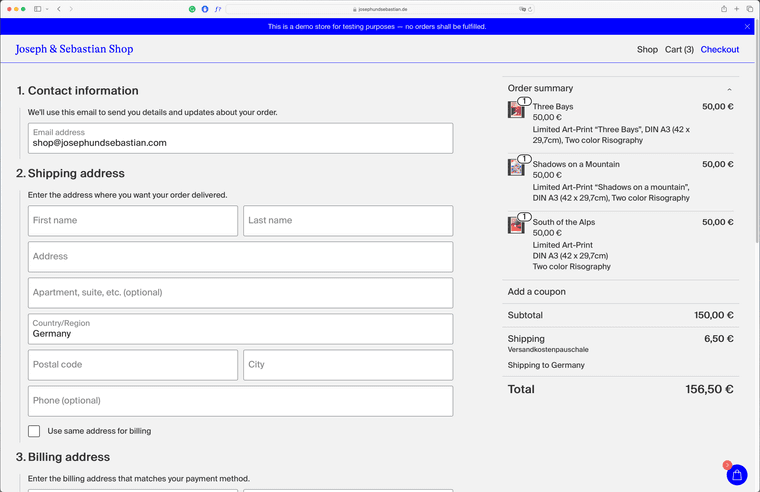Image resolution: width=760 pixels, height=492 pixels.
Task: Dismiss the blue demo store banner
Action: click(747, 27)
